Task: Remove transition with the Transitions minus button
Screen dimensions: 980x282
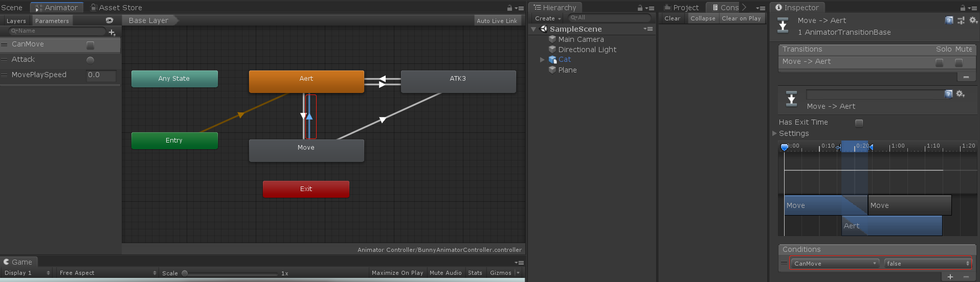Action: click(966, 77)
